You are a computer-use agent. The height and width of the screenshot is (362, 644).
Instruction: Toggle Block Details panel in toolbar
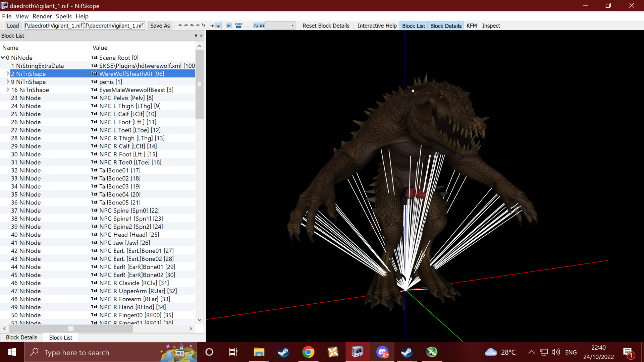click(446, 25)
